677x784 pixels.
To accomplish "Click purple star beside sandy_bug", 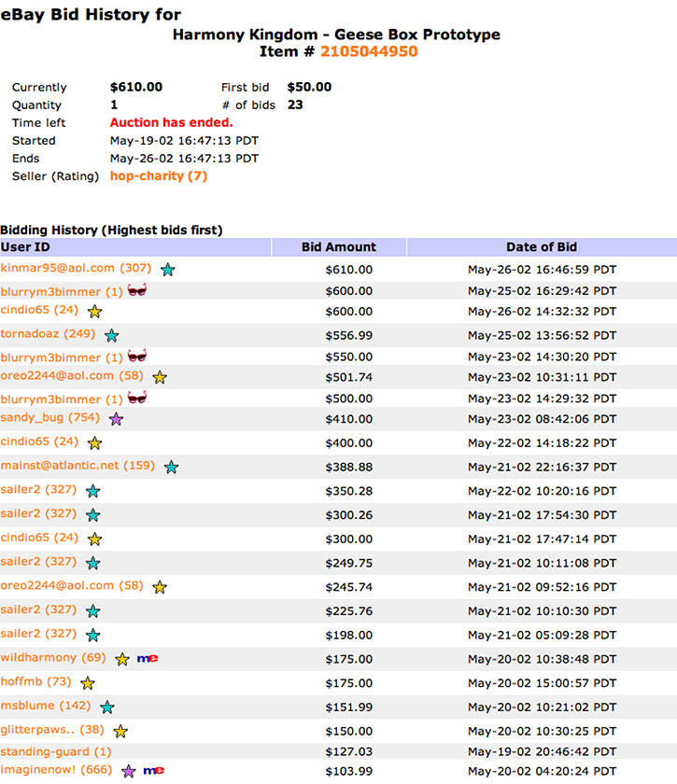I will (116, 419).
